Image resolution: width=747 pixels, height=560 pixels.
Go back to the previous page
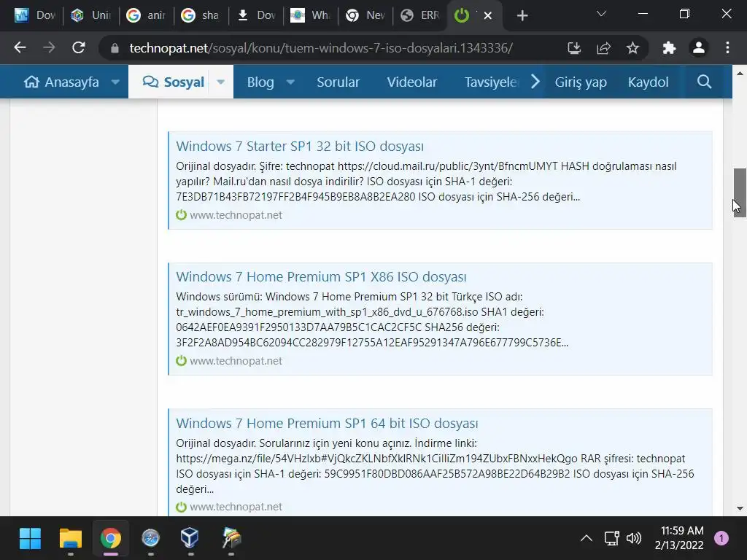(x=20, y=47)
